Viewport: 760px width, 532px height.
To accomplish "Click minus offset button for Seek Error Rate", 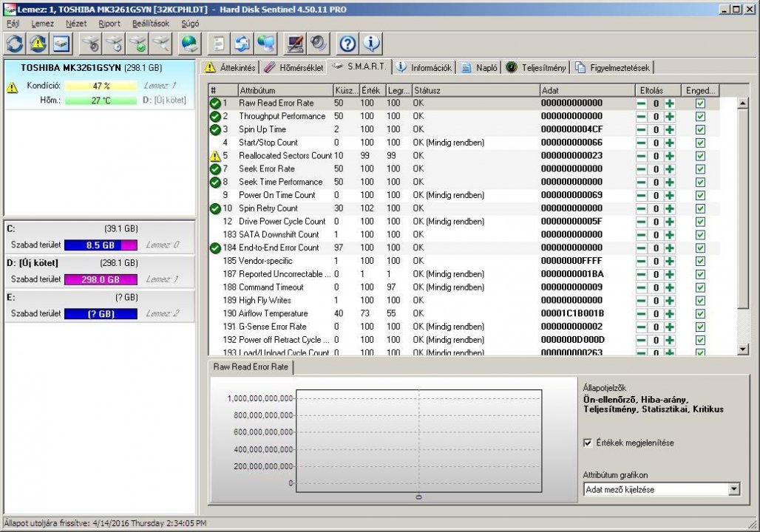I will coord(641,169).
